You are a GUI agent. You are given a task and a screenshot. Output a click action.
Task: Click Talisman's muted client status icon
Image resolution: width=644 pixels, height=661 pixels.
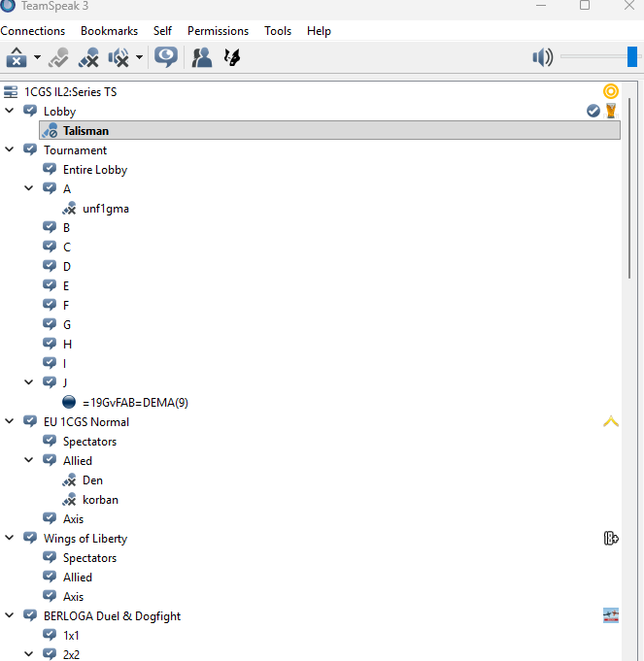[51, 131]
